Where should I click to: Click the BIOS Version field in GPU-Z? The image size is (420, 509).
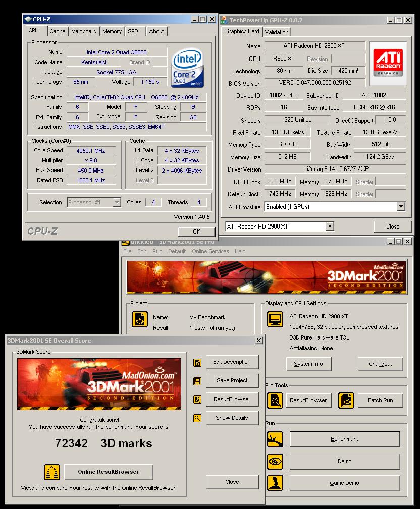click(315, 83)
